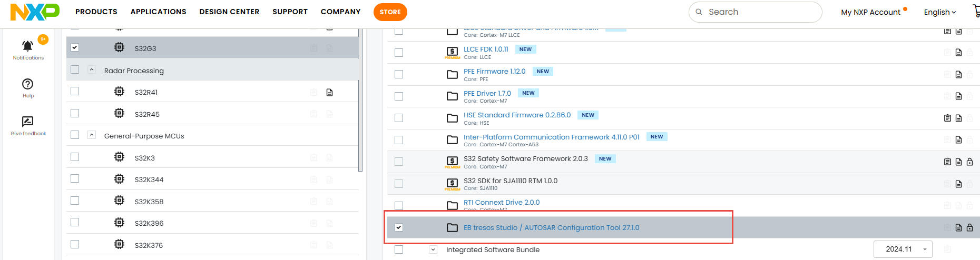Image resolution: width=980 pixels, height=260 pixels.
Task: Click lock icon for EB tresos Studio row
Action: [969, 227]
